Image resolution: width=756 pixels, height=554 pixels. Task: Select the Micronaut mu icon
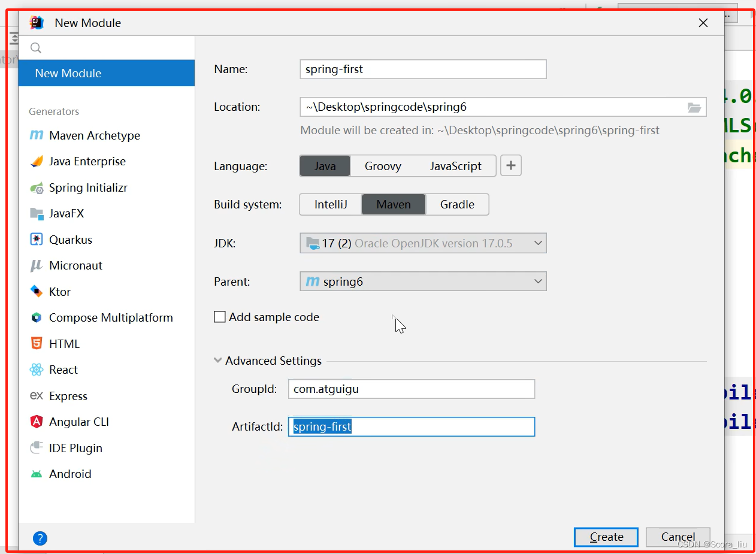37,265
